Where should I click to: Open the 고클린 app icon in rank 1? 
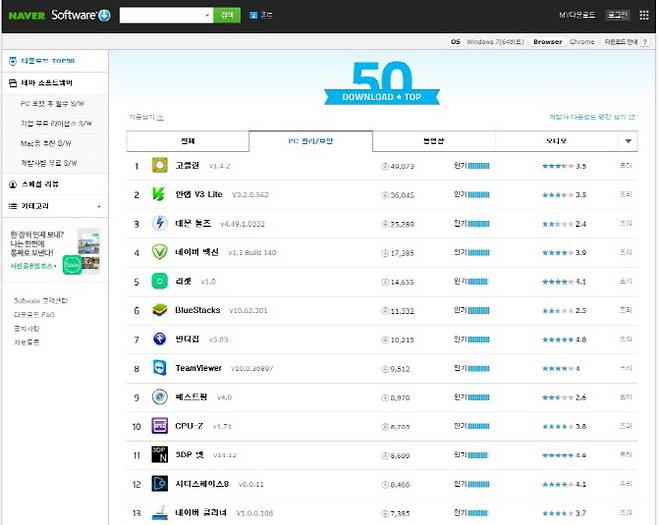point(159,165)
